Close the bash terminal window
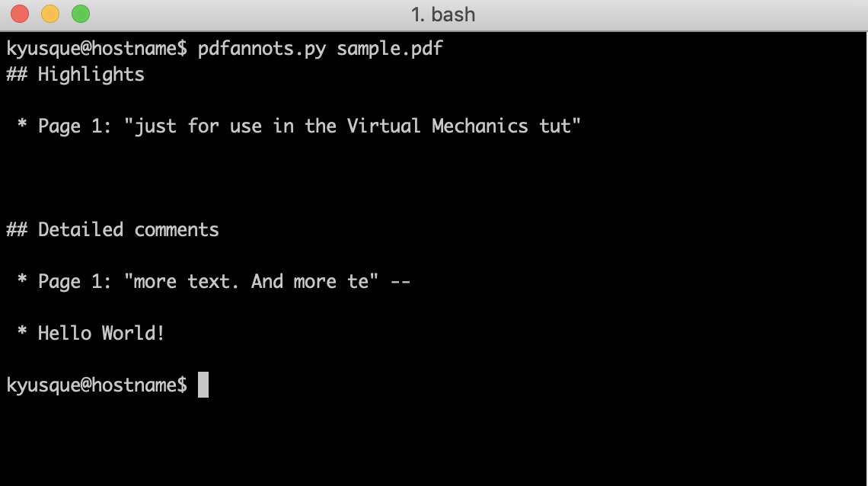Screen dimensions: 868x486 coord(20,14)
